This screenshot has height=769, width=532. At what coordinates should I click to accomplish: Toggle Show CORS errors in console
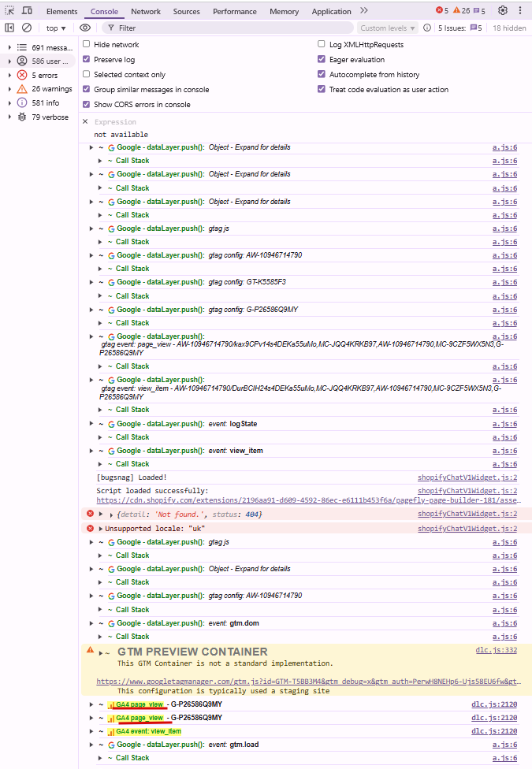pyautogui.click(x=87, y=105)
